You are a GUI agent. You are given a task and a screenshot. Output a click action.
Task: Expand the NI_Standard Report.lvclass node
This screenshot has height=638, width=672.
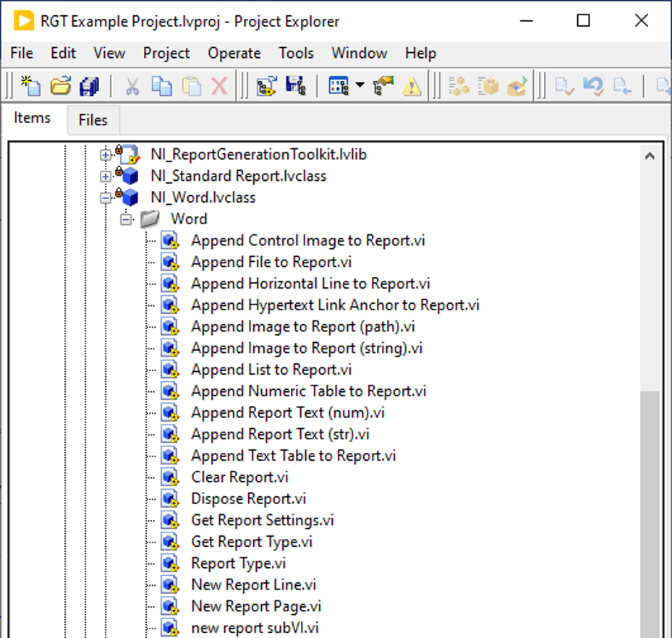[105, 176]
